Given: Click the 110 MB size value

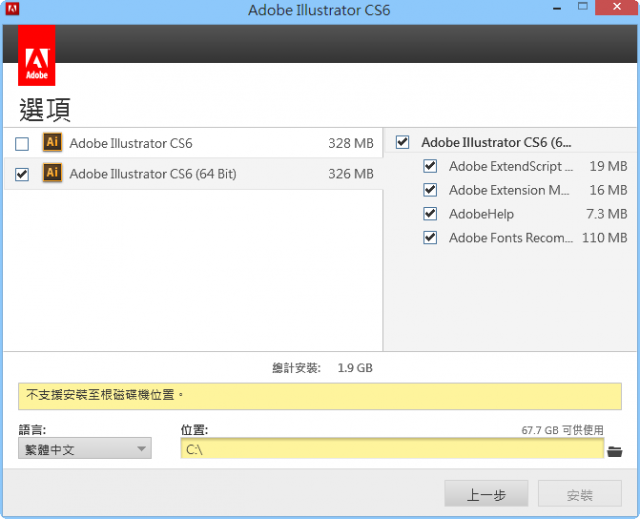Looking at the screenshot, I should pos(604,237).
